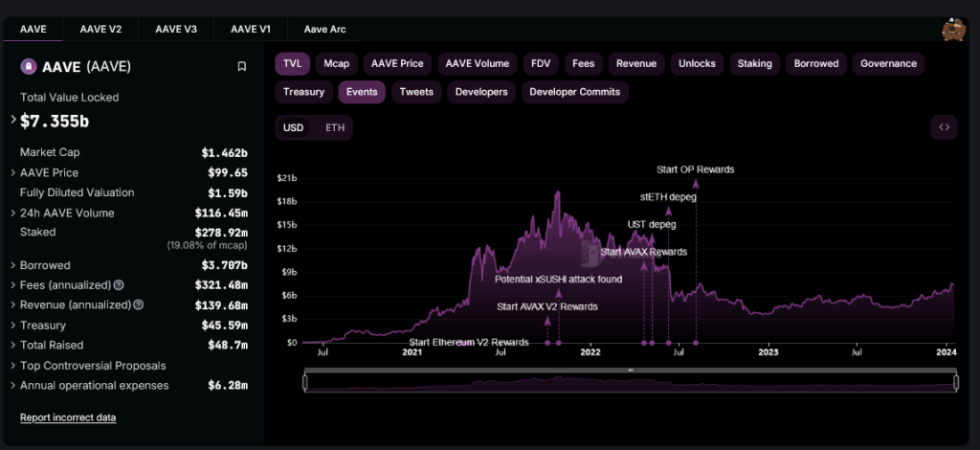Enable the Developer Commits metric button
The height and width of the screenshot is (450, 980).
(x=574, y=92)
